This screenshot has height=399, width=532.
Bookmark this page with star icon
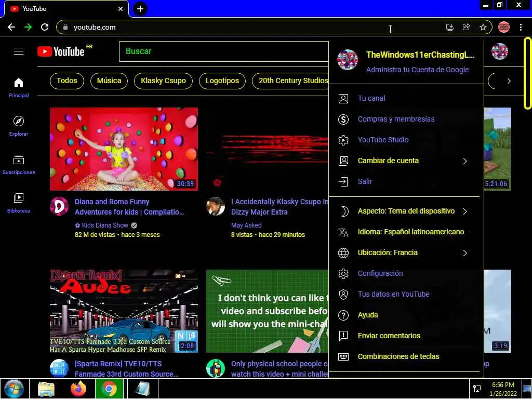(x=483, y=27)
